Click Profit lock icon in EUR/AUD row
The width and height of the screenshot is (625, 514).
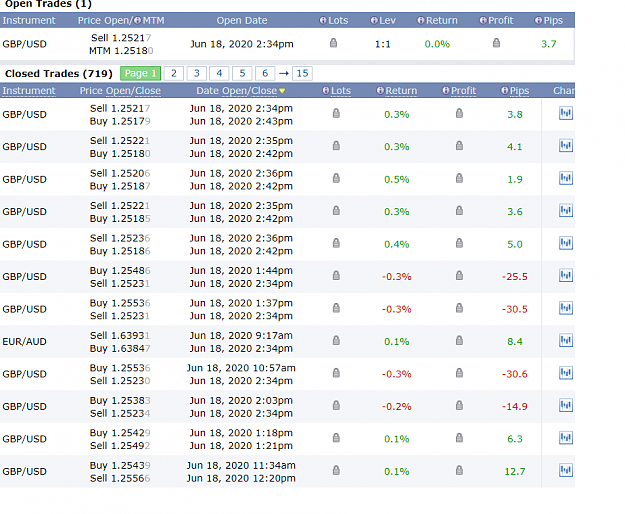(x=460, y=341)
